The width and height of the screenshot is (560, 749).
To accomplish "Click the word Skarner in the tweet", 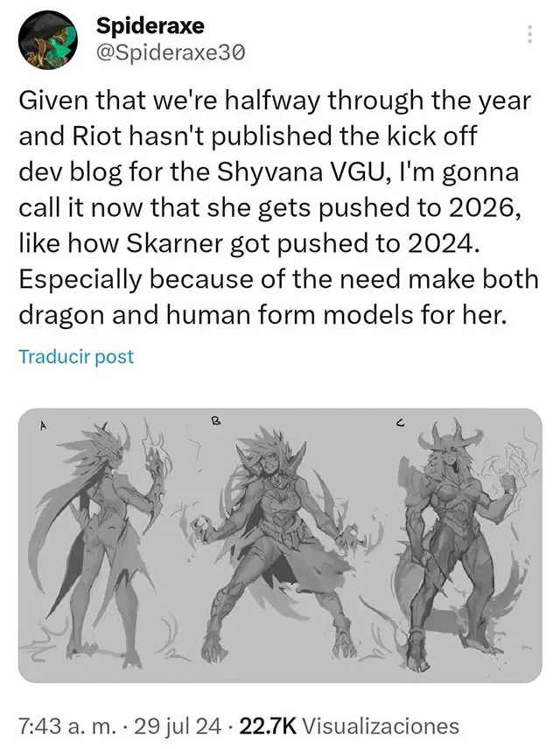I will click(174, 243).
